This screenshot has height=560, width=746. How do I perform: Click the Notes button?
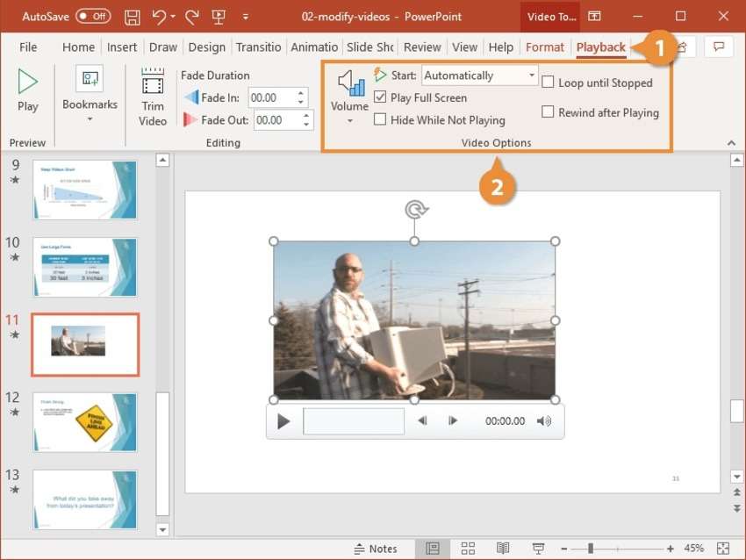pos(384,548)
